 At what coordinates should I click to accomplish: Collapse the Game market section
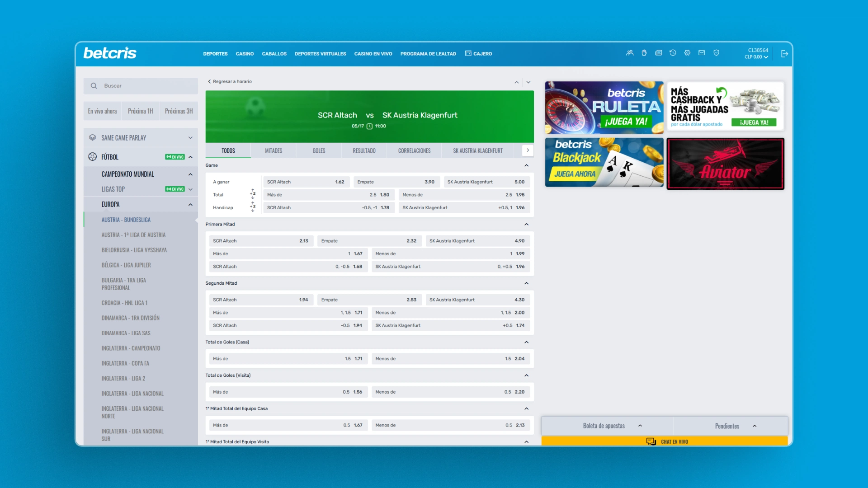click(x=526, y=165)
